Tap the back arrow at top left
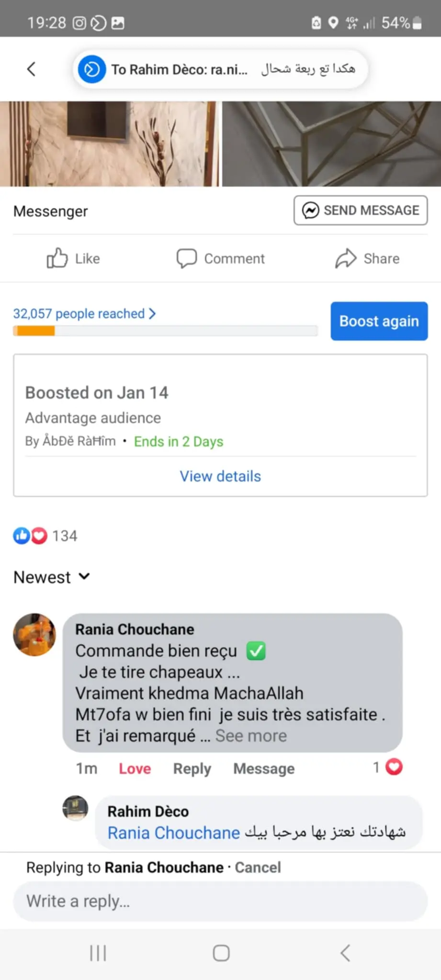Screen dimensions: 441x980 (x=32, y=69)
